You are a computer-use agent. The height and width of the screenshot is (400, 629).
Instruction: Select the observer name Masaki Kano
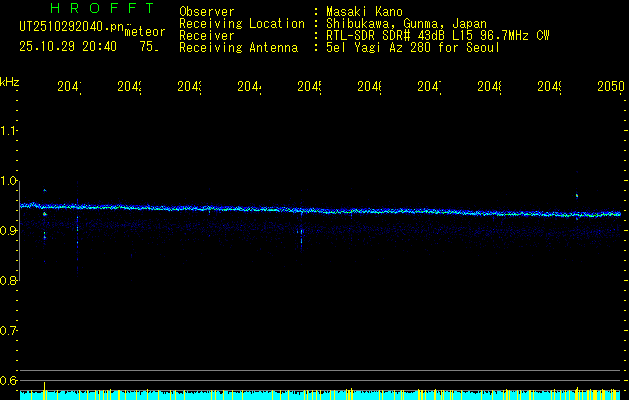364,12
